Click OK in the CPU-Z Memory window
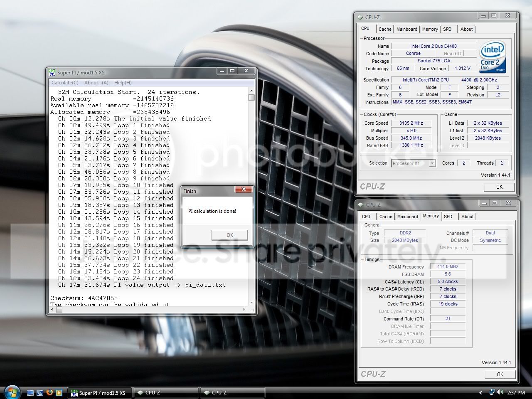The width and height of the screenshot is (532, 399). (x=500, y=374)
